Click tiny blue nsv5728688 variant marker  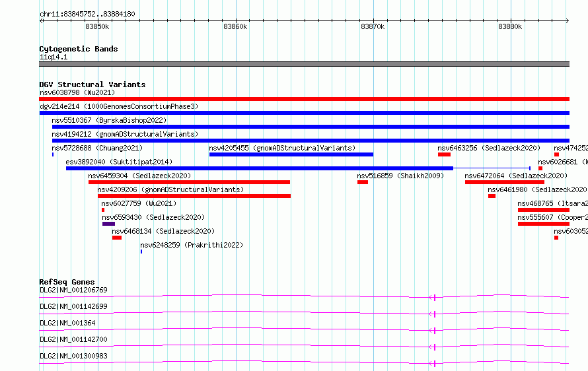point(53,154)
